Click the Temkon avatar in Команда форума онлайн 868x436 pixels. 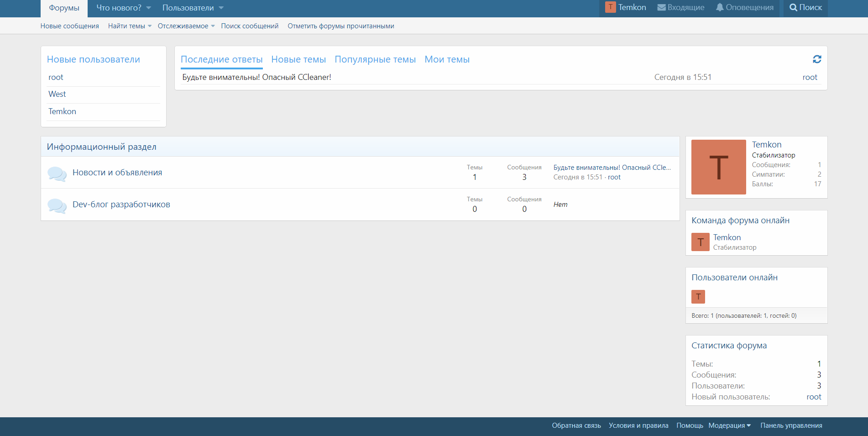[700, 242]
